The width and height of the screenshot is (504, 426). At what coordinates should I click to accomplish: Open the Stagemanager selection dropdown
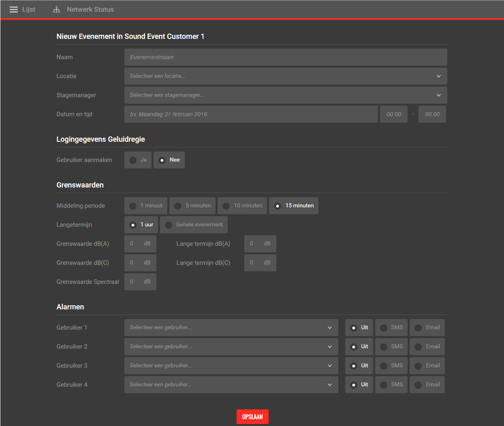click(285, 95)
